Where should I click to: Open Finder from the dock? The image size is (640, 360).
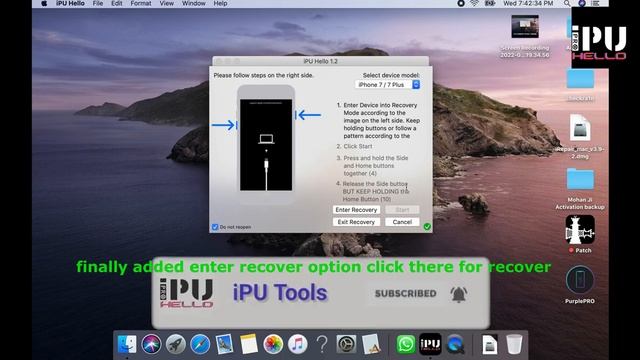(x=127, y=344)
